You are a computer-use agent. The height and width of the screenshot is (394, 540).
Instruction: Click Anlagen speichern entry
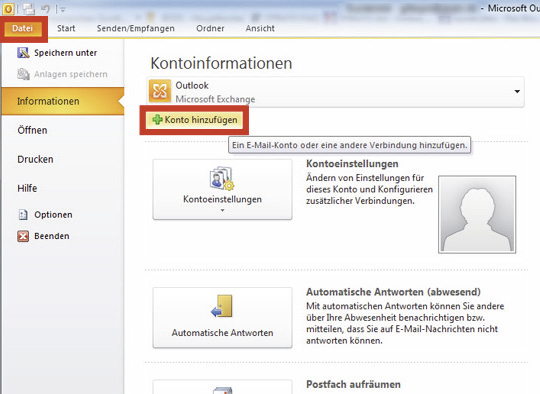click(71, 74)
